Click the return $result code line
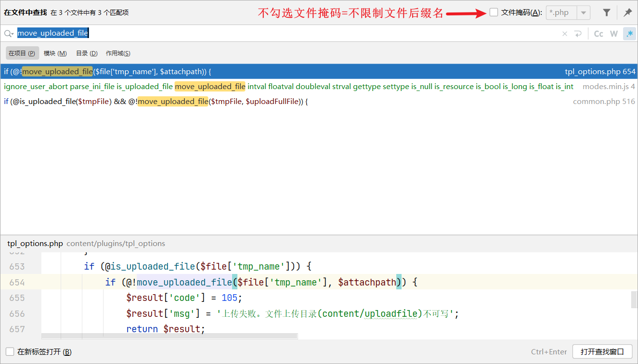 tap(166, 329)
